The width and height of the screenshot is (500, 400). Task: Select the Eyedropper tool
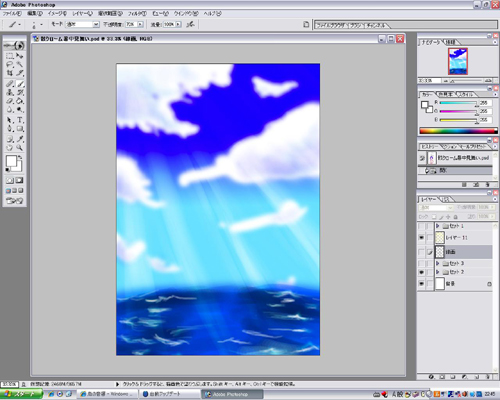20,139
